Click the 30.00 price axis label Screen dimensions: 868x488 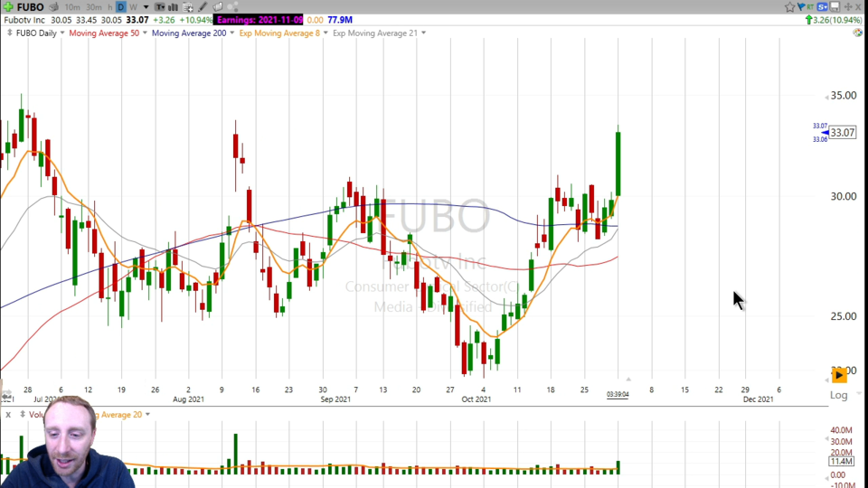[843, 196]
